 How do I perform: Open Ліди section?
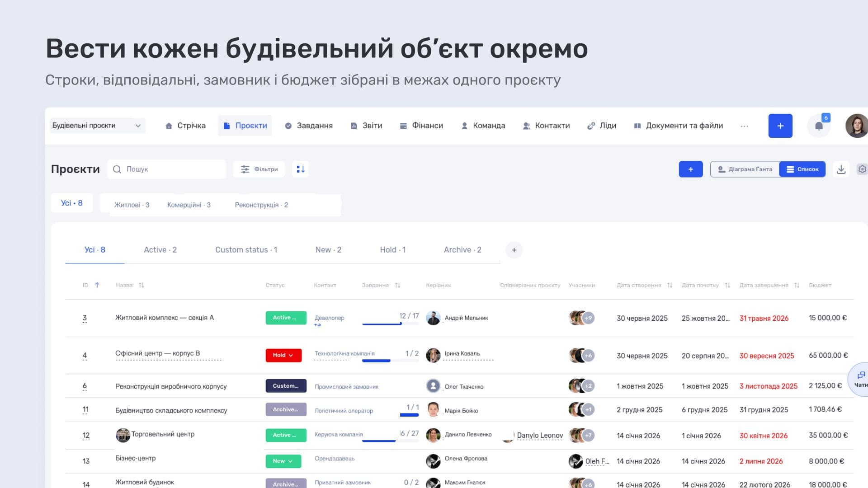click(602, 126)
